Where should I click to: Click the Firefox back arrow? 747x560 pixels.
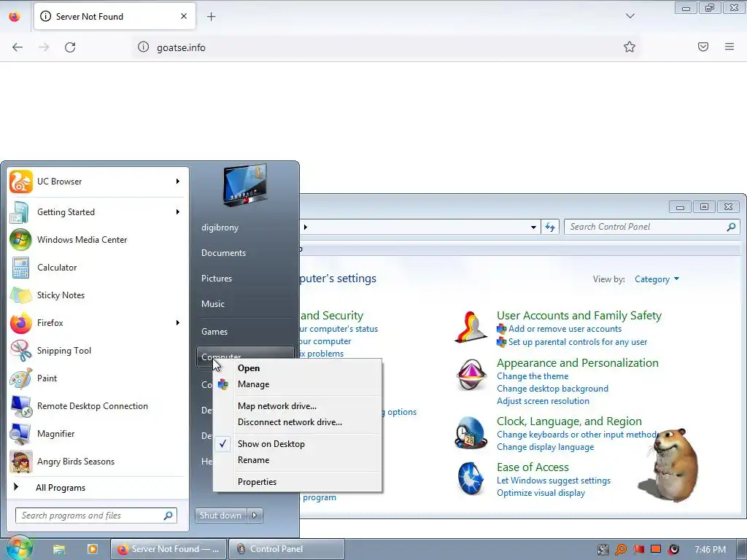(18, 47)
